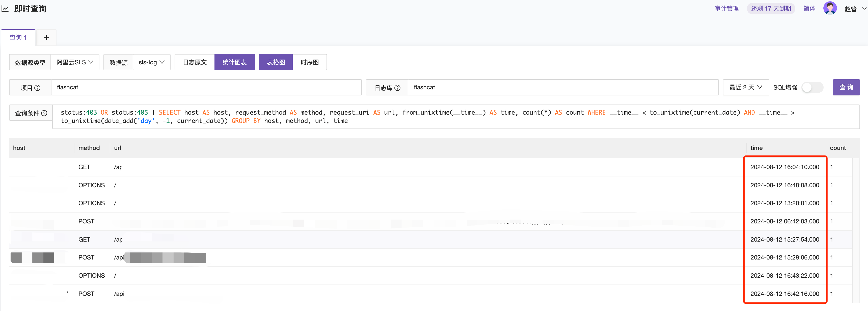Open the 审计管理 link

coord(726,8)
